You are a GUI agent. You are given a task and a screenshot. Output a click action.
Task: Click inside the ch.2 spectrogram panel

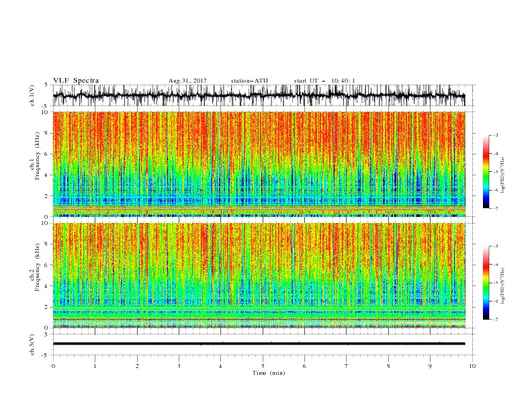(x=259, y=275)
